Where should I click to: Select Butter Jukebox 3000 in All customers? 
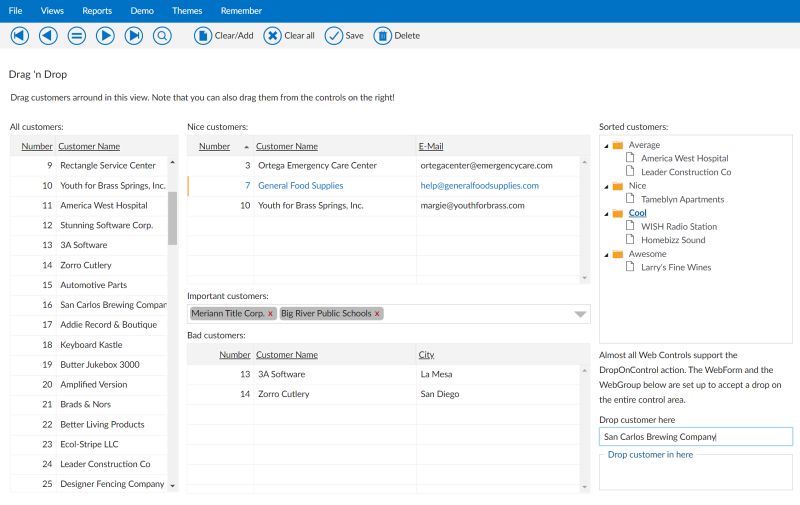(x=89, y=365)
